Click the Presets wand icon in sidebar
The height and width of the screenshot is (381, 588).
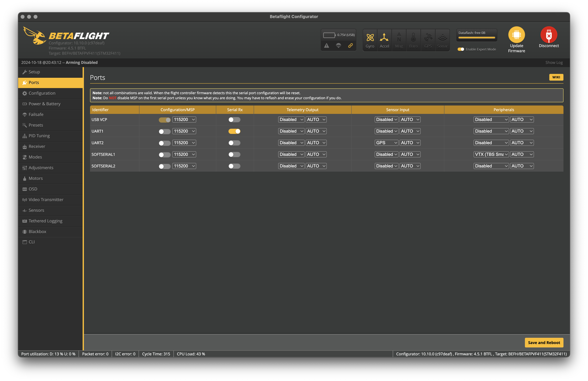point(25,125)
